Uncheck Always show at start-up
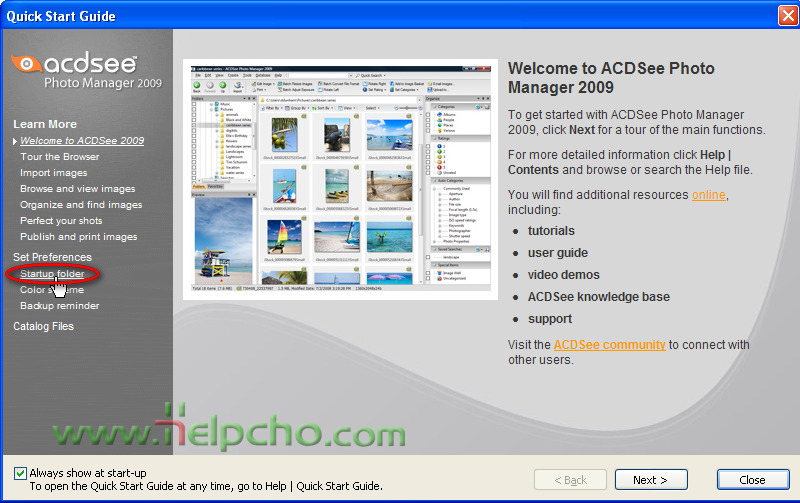Screen dimensions: 800x503 pos(21,473)
